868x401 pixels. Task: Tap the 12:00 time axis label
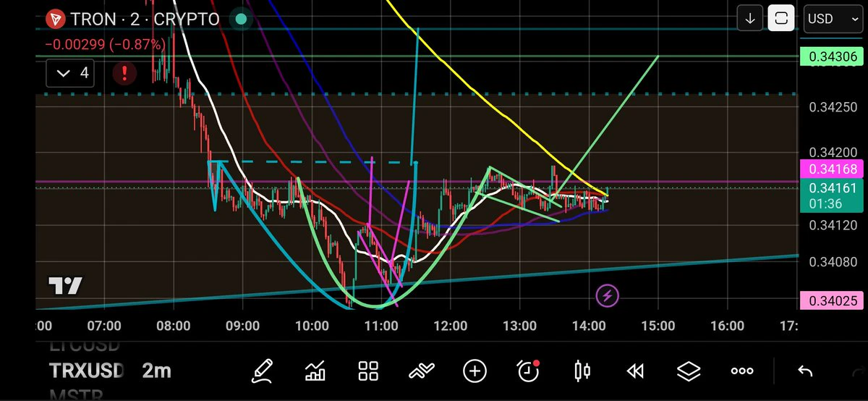[450, 326]
